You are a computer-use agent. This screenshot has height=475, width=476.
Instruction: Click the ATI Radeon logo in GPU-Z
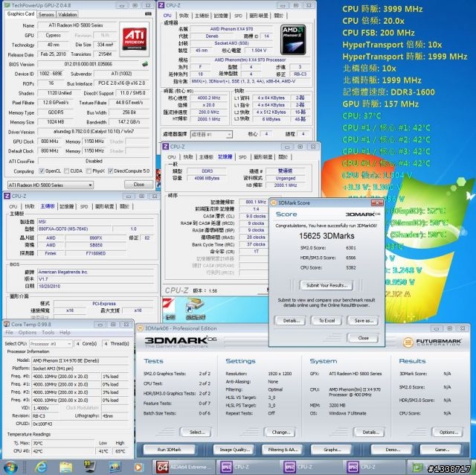point(134,39)
